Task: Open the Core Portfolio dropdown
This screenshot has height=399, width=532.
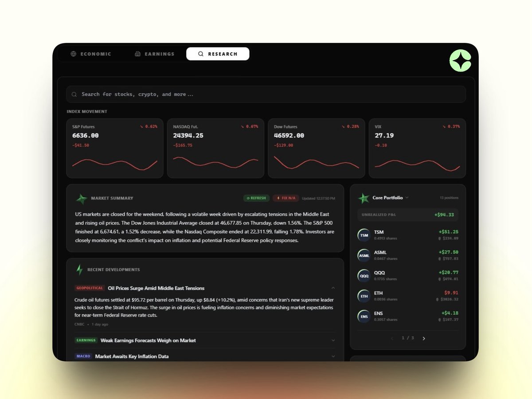Action: pos(391,198)
